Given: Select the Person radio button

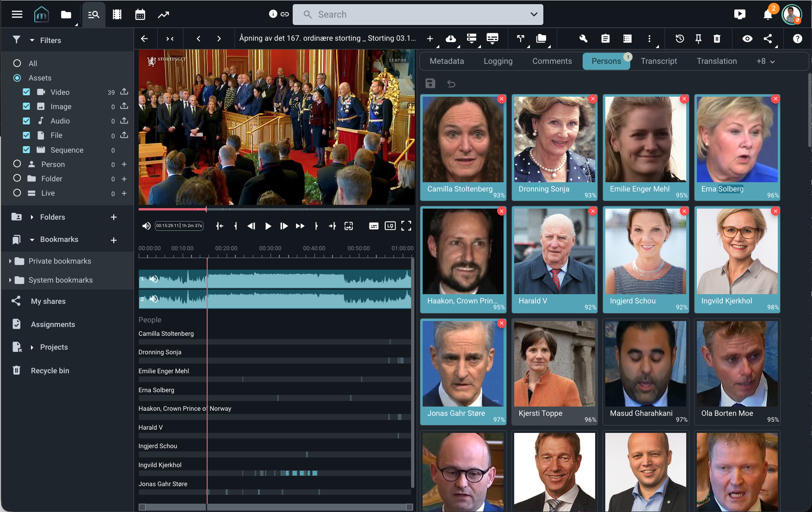Looking at the screenshot, I should pyautogui.click(x=17, y=164).
